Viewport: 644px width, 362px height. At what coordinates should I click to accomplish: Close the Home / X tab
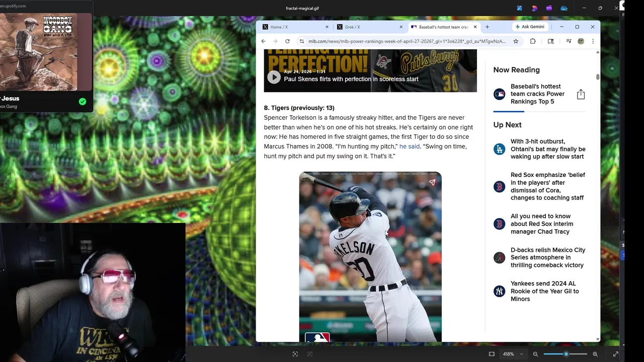[327, 27]
